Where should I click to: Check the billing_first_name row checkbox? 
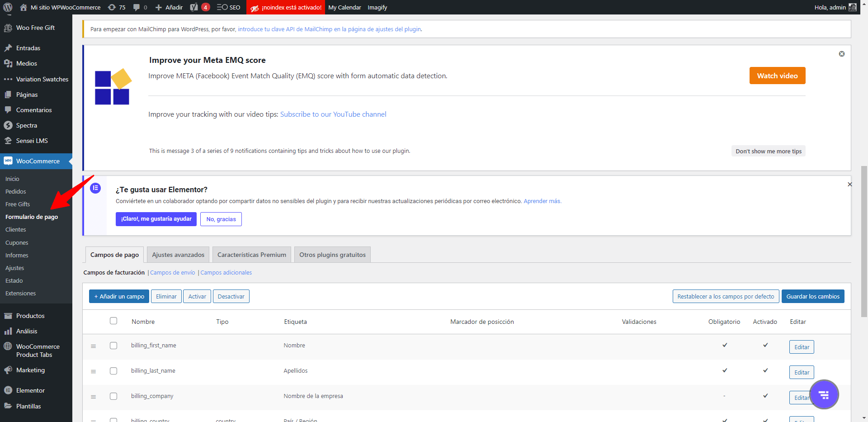(113, 346)
